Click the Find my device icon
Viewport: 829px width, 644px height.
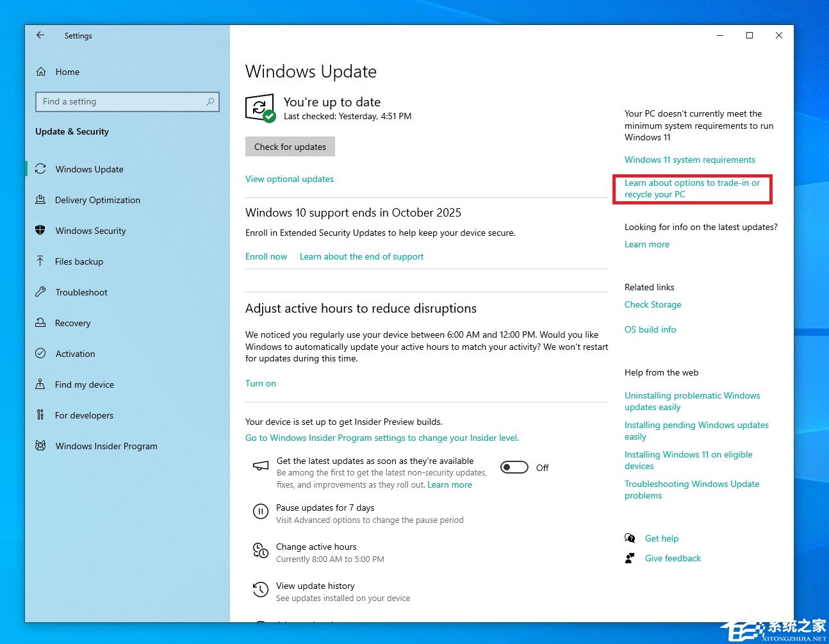[40, 384]
